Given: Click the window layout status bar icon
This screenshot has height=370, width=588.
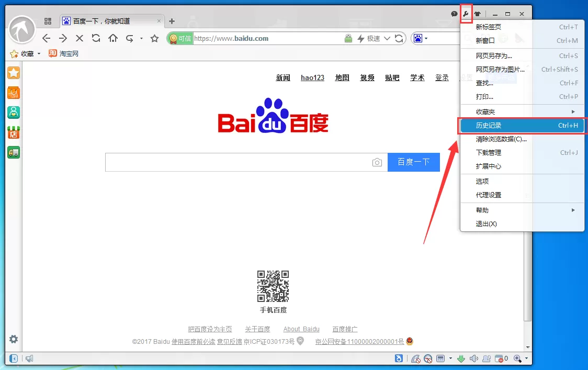Looking at the screenshot, I should click(440, 358).
